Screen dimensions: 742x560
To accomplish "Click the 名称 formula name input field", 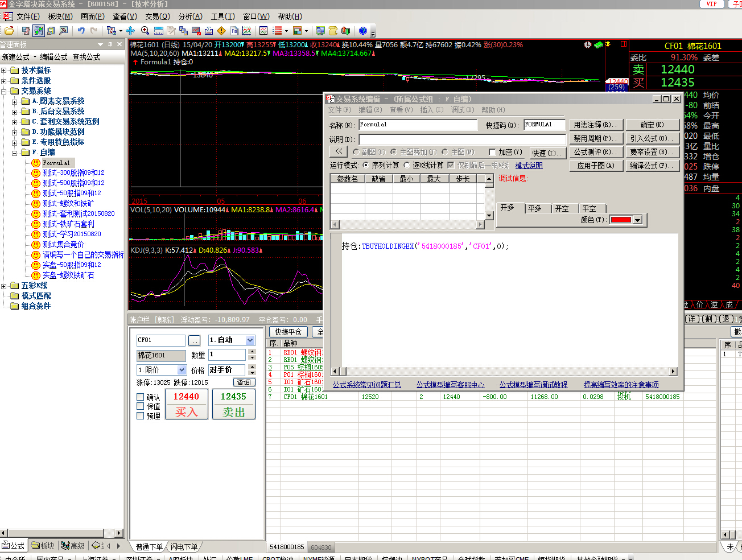I will click(418, 125).
